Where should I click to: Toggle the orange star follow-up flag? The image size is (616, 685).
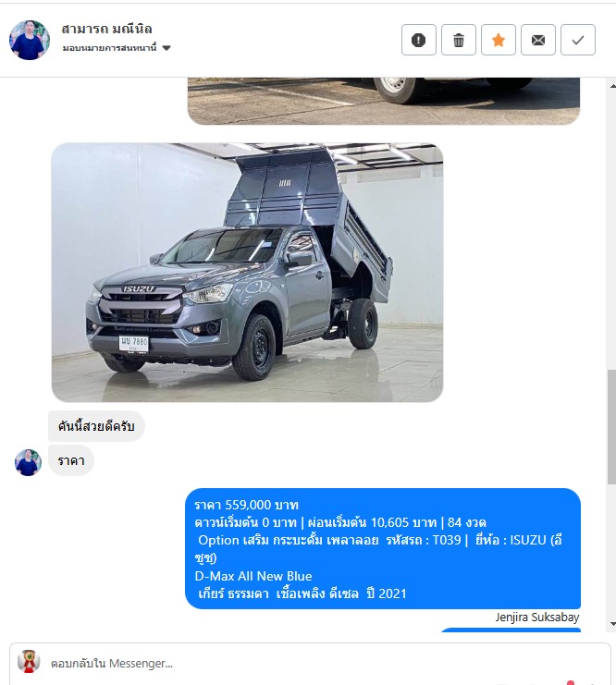tap(498, 40)
